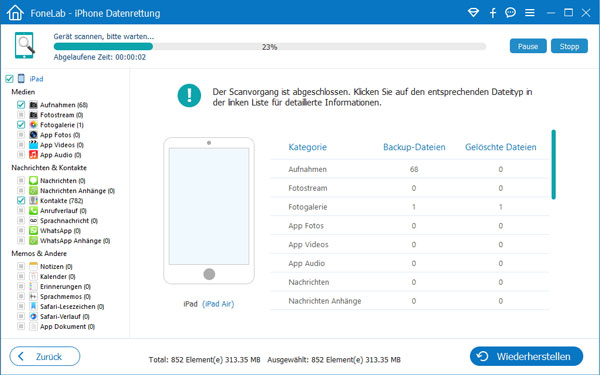Select the Safari-Verlauf icon
Image resolution: width=600 pixels, height=375 pixels.
[x=34, y=316]
